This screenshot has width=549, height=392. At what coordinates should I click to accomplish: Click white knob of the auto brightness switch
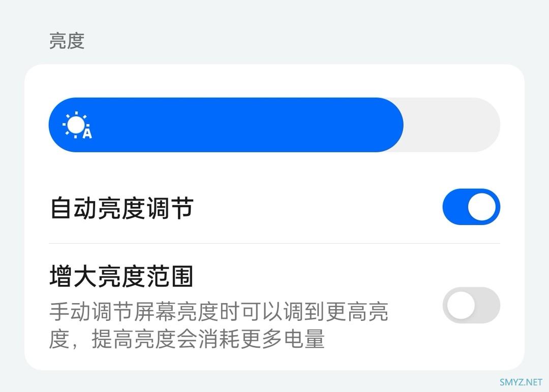point(482,207)
